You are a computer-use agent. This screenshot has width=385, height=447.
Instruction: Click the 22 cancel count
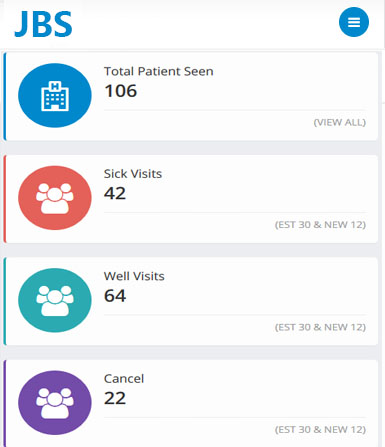pyautogui.click(x=115, y=398)
